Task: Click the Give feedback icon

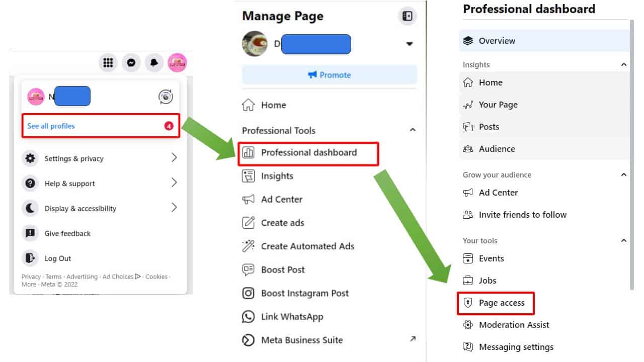Action: (x=30, y=233)
